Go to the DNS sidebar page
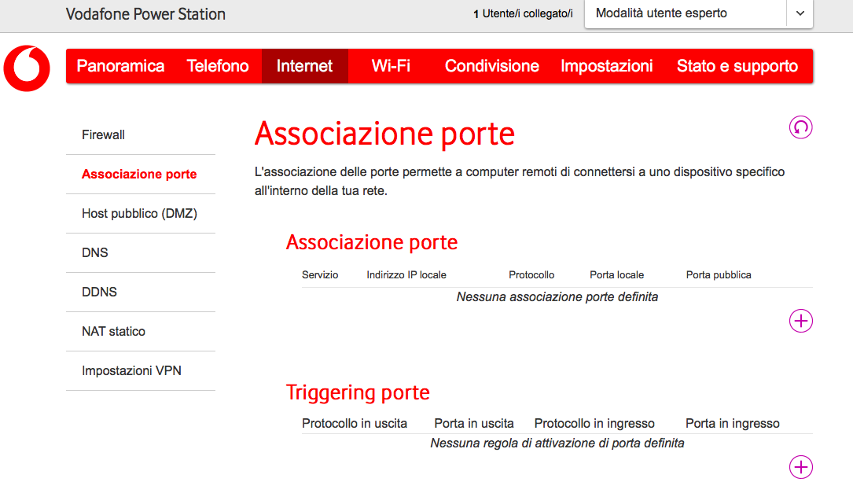Image resolution: width=853 pixels, height=504 pixels. (x=95, y=253)
